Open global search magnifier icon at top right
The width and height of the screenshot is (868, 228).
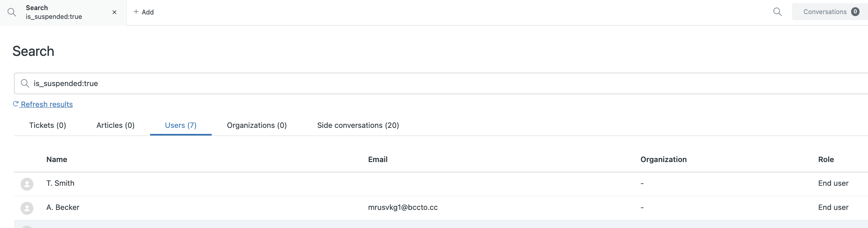tap(777, 12)
